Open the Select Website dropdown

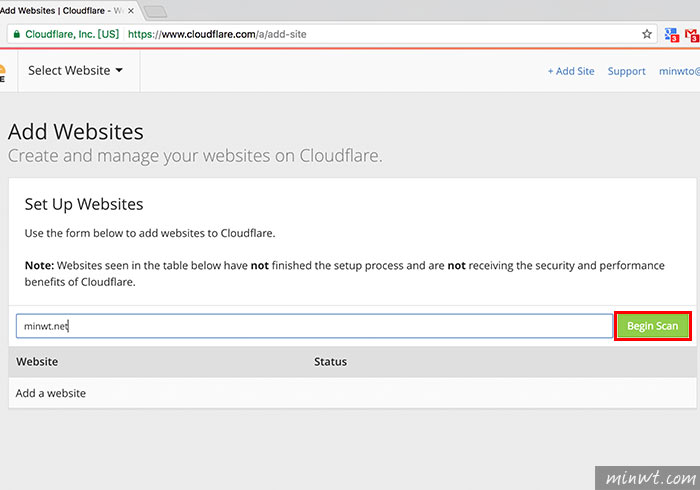(x=75, y=71)
